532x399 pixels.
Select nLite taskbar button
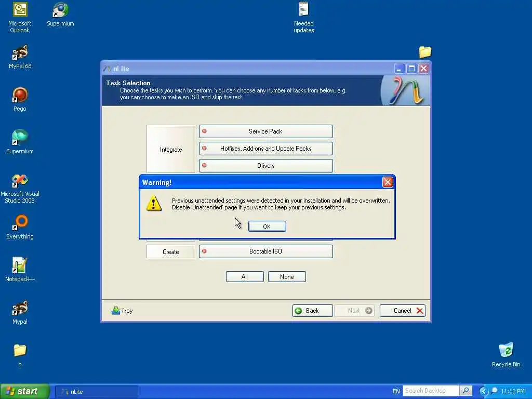click(x=96, y=392)
